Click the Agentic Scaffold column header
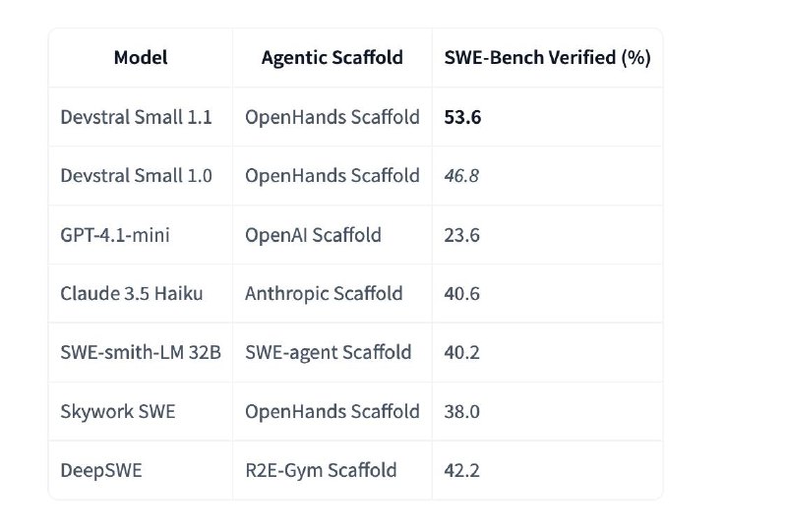The height and width of the screenshot is (532, 787). pos(333,58)
